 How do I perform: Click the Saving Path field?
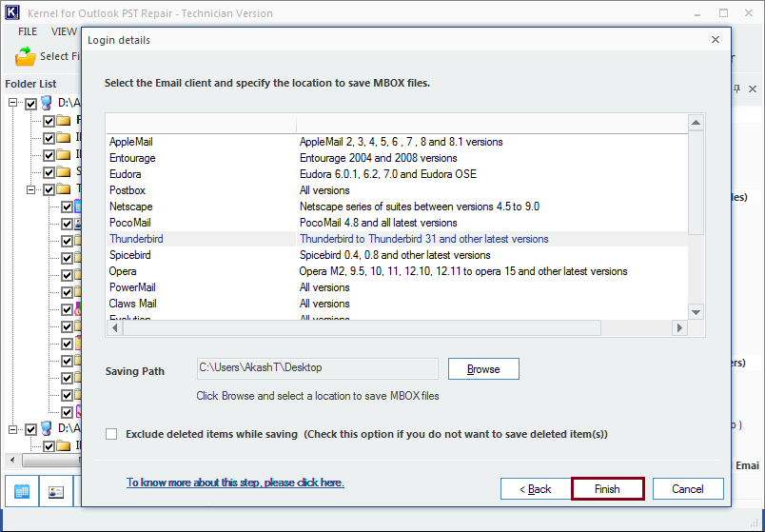click(318, 368)
